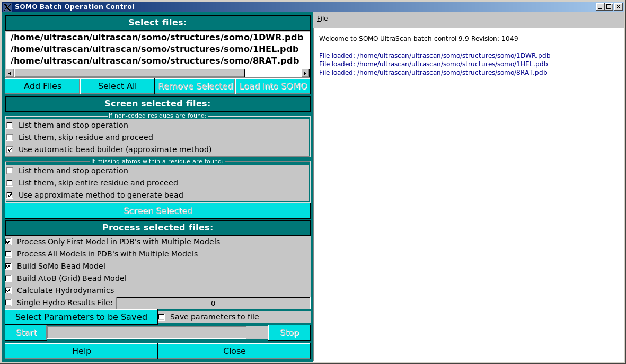Open Help for batch operation control
The height and width of the screenshot is (364, 626).
coord(80,351)
